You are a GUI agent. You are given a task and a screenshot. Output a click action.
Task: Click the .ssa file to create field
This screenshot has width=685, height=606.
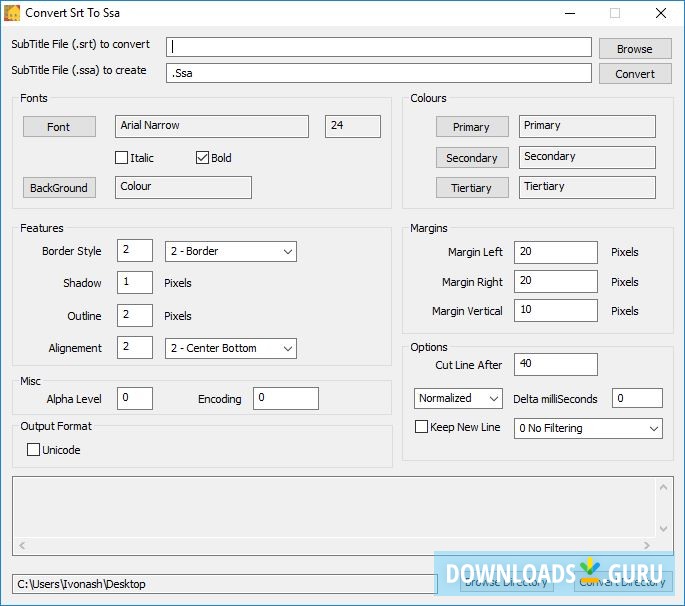pos(379,73)
